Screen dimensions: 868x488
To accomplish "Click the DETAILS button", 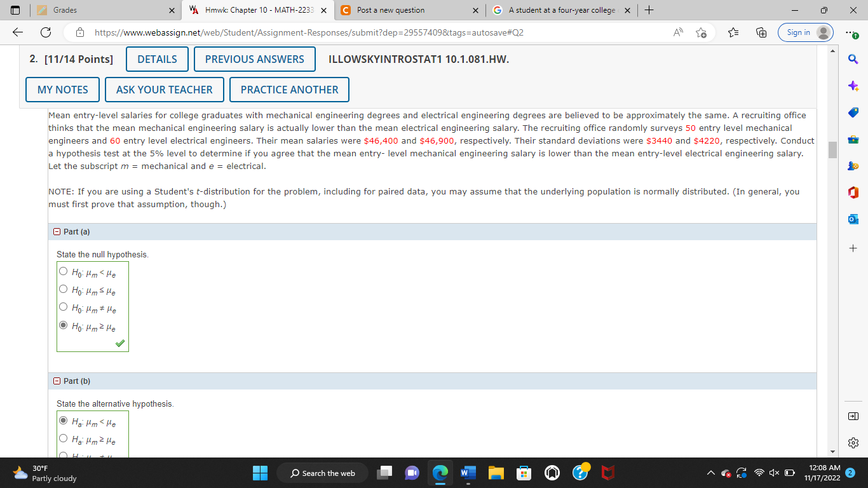I will tap(157, 59).
